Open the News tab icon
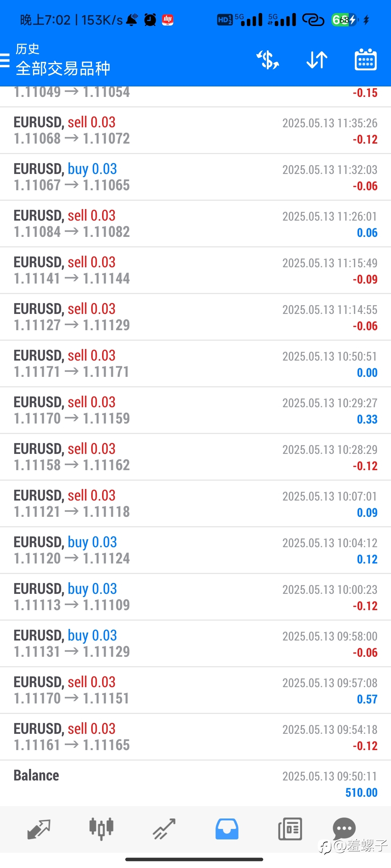 pos(290,829)
